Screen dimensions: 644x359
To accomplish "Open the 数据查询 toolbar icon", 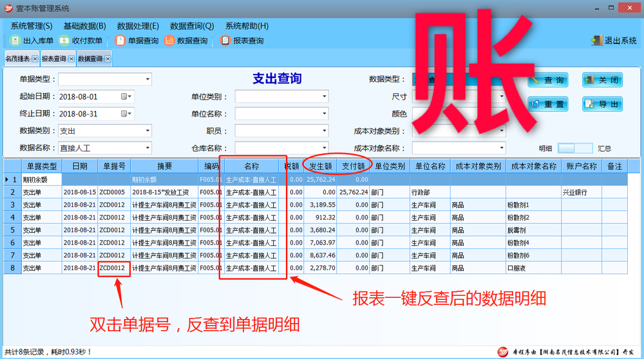I will tap(169, 41).
